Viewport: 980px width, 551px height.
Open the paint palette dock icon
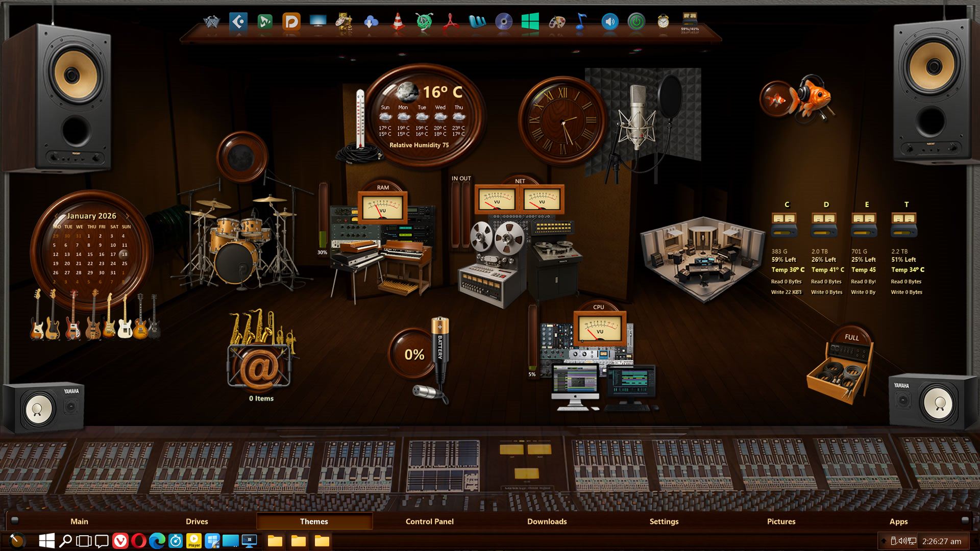click(556, 22)
